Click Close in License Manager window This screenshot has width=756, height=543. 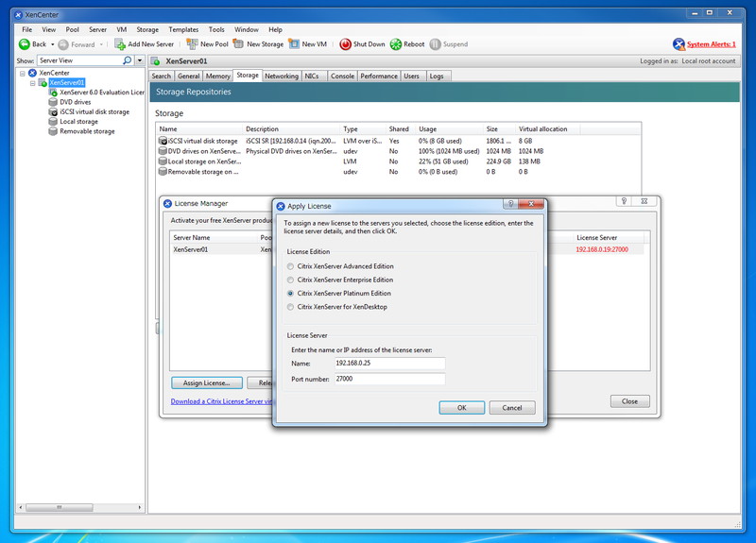click(x=629, y=401)
